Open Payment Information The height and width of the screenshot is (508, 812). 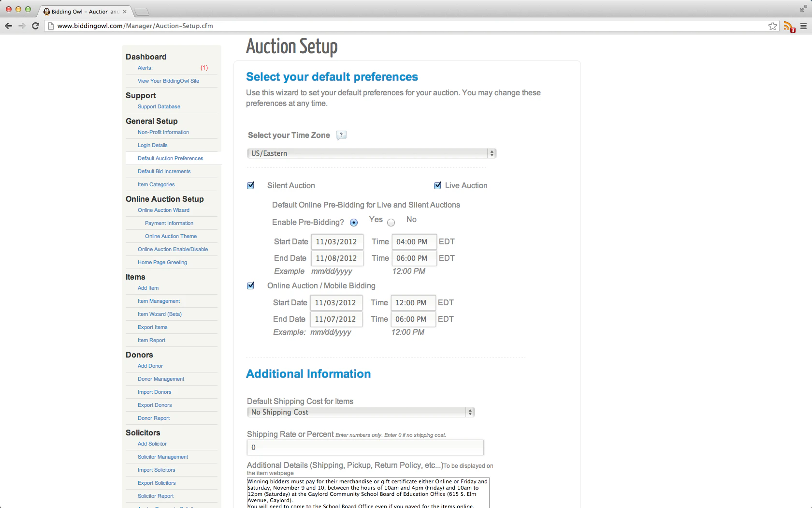(x=169, y=223)
